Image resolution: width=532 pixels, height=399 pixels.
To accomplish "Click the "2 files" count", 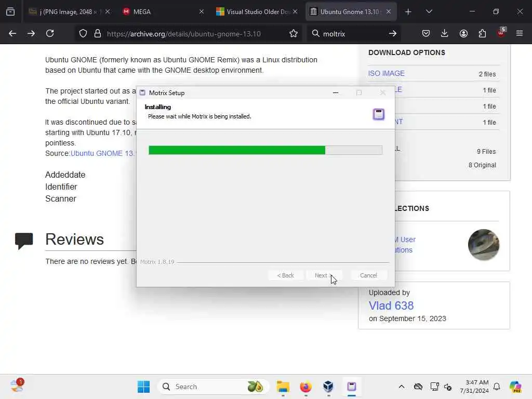I will [487, 74].
